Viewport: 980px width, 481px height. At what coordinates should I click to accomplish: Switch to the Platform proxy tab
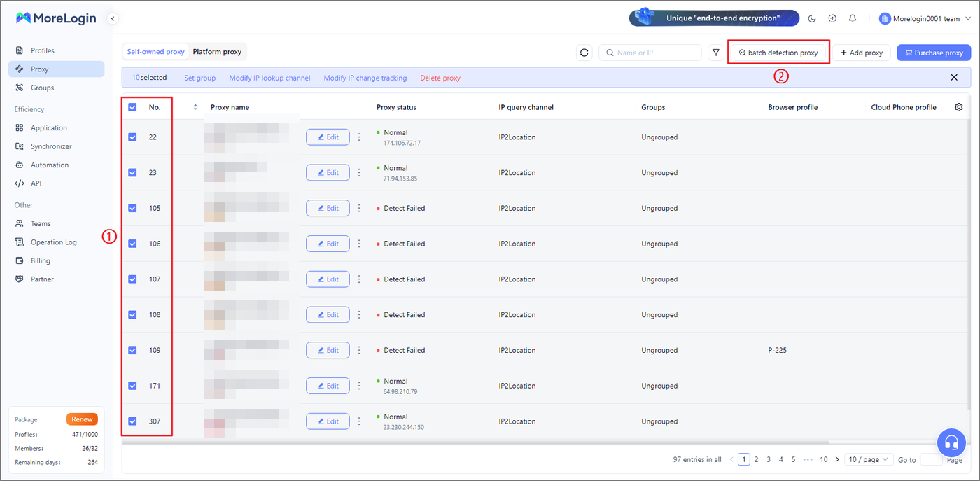coord(217,52)
